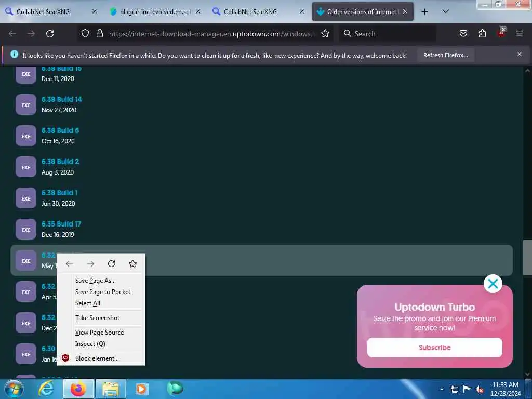Open Save to Pocket toolbar icon
This screenshot has width=532, height=399.
(x=463, y=33)
